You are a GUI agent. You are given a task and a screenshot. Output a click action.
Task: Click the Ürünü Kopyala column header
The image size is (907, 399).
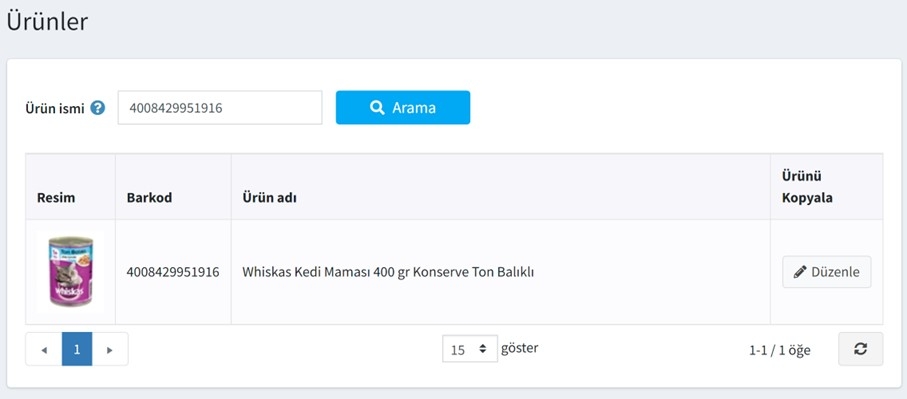pos(808,187)
